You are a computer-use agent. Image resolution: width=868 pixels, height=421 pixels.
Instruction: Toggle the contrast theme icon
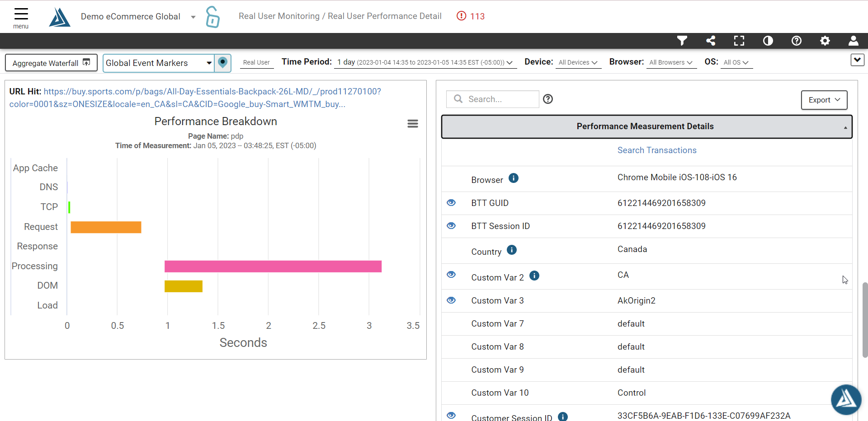pos(768,41)
